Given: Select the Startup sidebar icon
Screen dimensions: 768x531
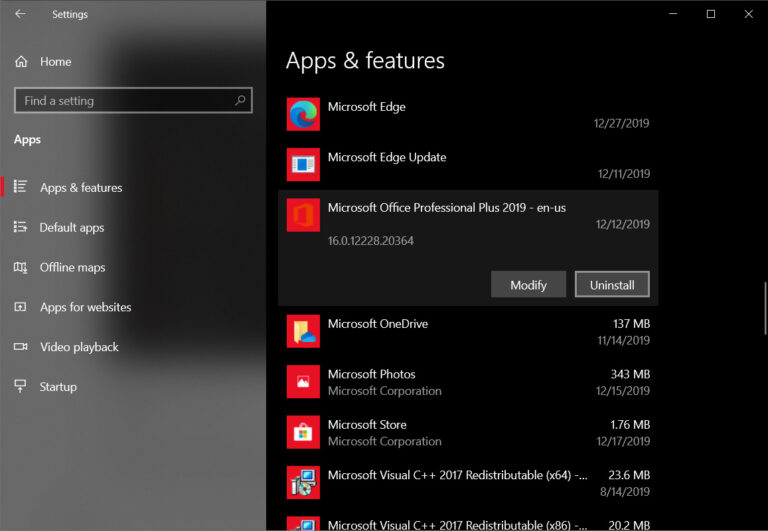Looking at the screenshot, I should tap(20, 386).
